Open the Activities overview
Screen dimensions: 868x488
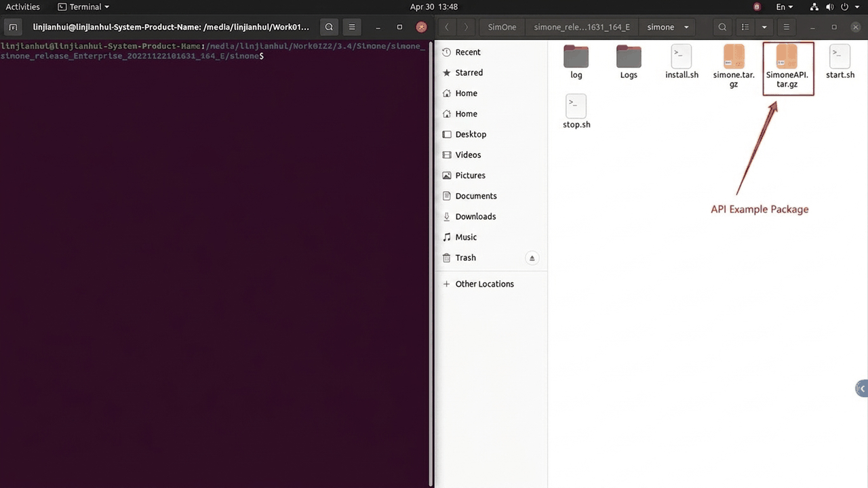coord(23,7)
